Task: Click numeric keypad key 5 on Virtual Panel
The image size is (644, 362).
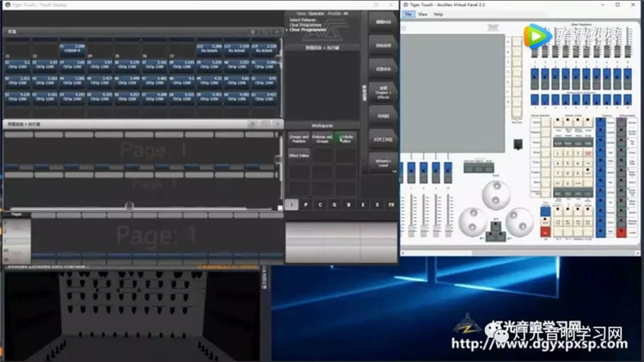Action: tap(568, 163)
